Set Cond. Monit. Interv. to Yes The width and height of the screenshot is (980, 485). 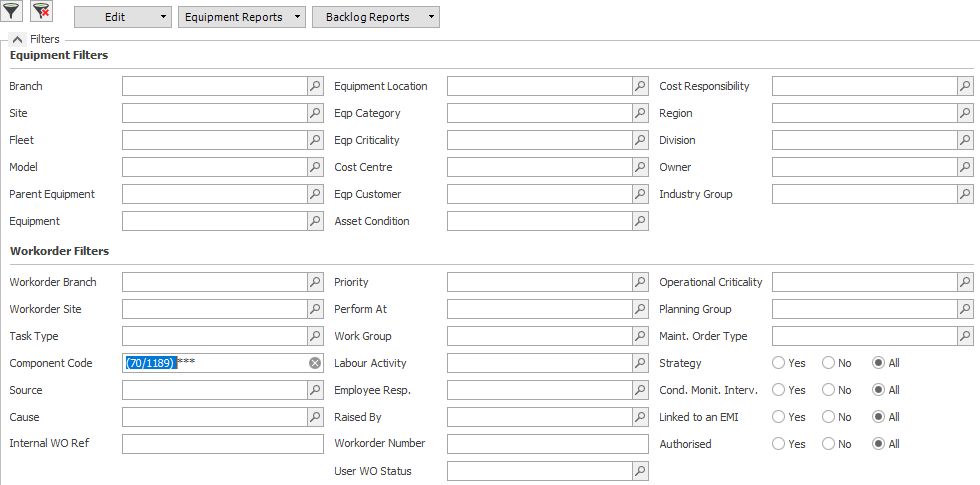779,389
